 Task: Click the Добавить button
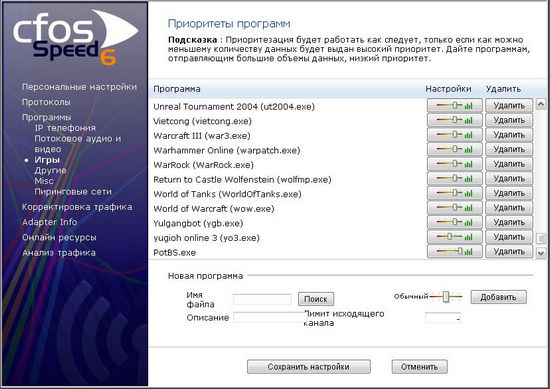pos(498,297)
